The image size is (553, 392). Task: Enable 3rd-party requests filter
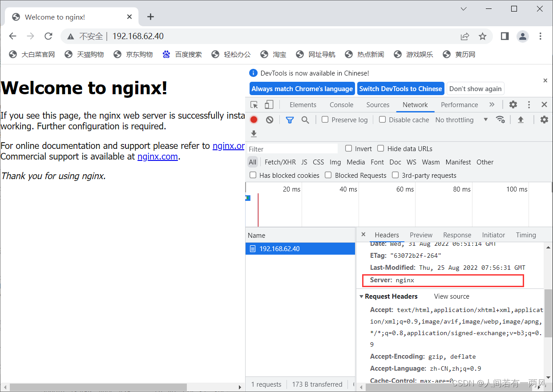[395, 175]
